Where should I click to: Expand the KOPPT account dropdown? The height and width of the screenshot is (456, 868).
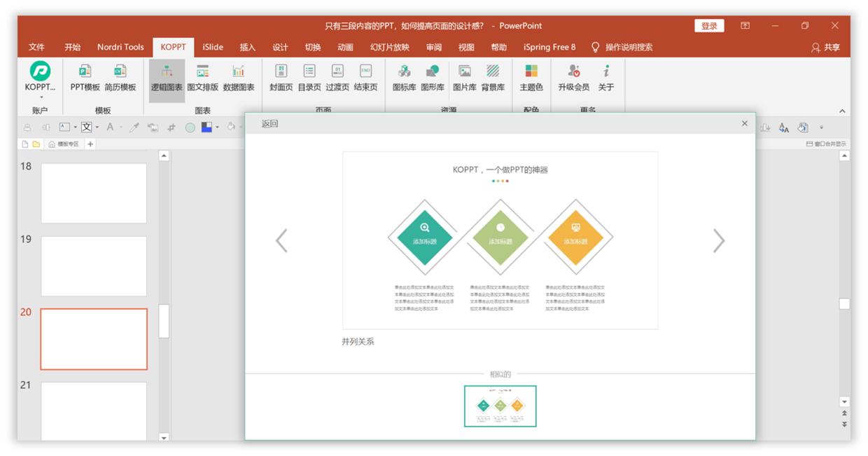click(x=41, y=97)
